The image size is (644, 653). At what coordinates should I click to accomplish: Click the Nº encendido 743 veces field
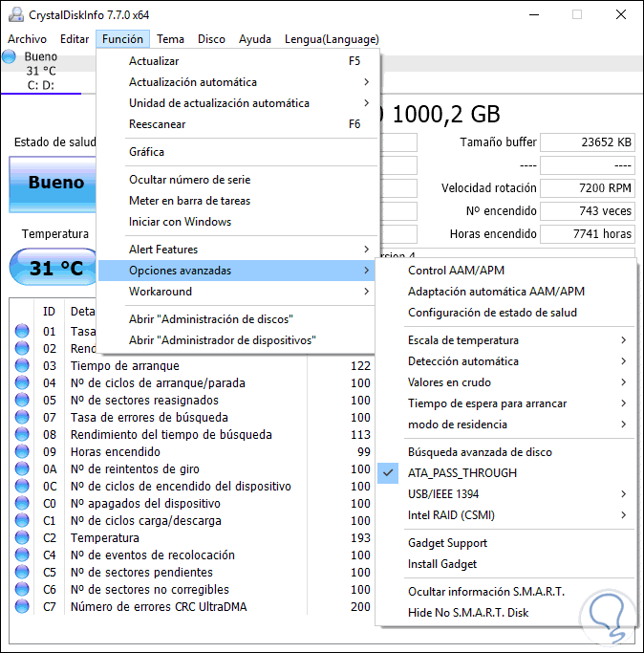click(x=588, y=211)
